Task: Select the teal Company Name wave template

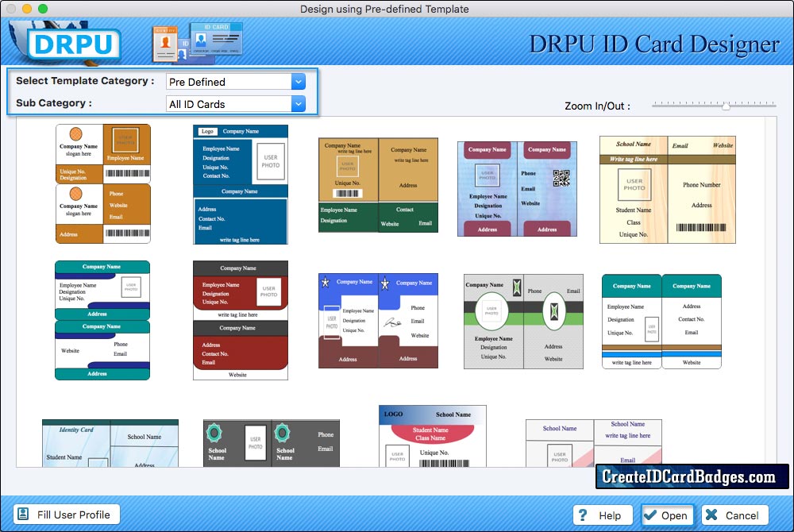Action: click(x=102, y=320)
